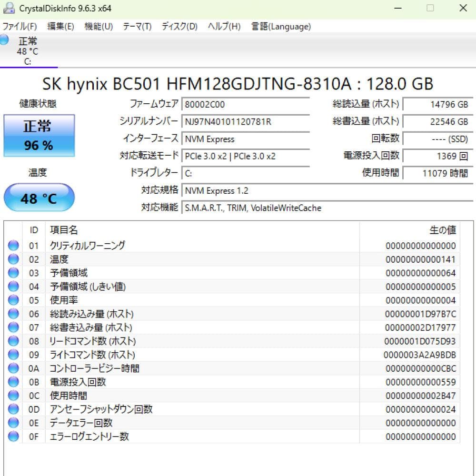This screenshot has width=476, height=476.
Task: Click the 48 °C temperature indicator
Action: point(39,198)
